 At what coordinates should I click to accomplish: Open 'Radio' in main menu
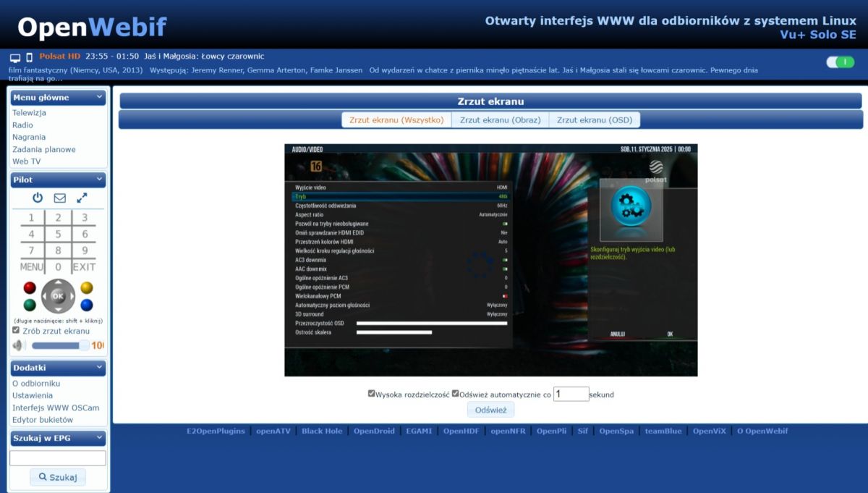pyautogui.click(x=22, y=125)
